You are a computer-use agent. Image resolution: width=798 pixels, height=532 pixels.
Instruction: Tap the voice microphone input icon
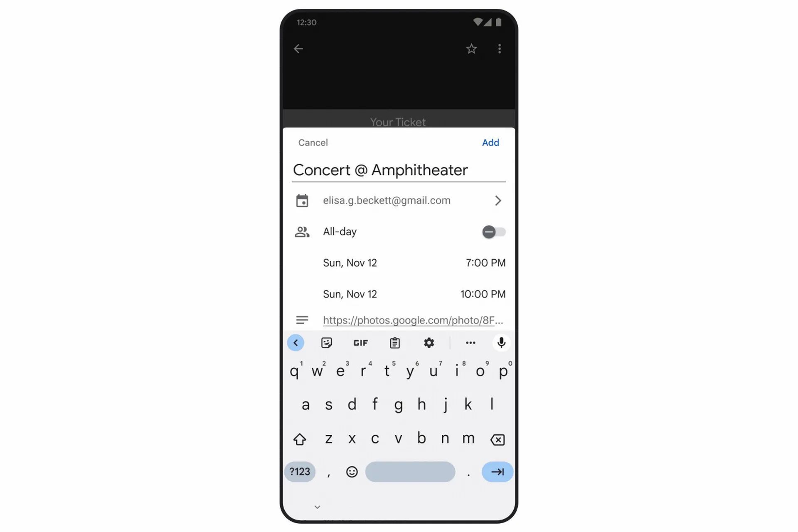(502, 343)
